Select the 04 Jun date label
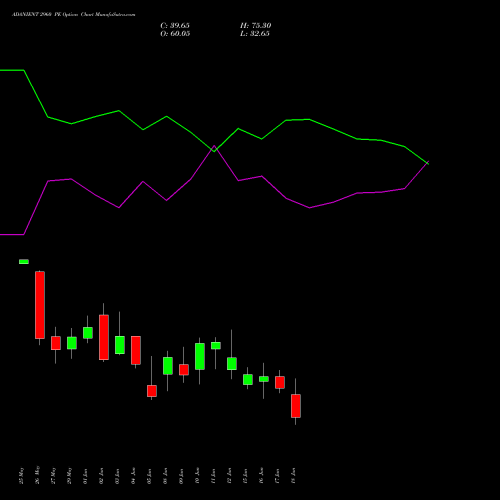500x500 pixels. (x=134, y=476)
